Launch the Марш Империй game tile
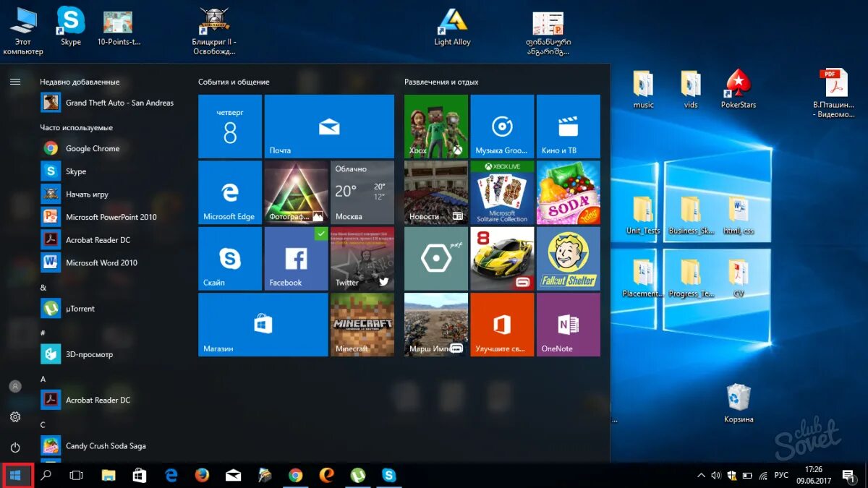Screen dimensions: 868x488 click(436, 325)
